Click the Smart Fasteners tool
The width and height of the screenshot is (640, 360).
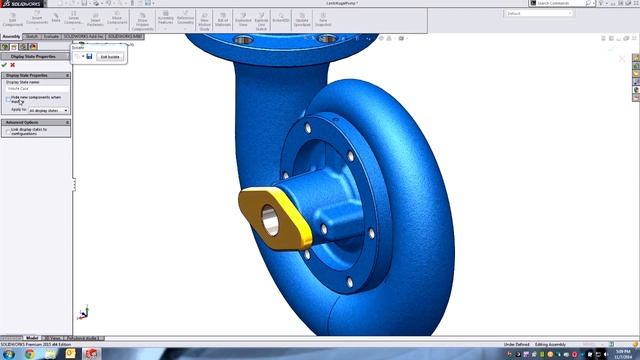[x=95, y=20]
